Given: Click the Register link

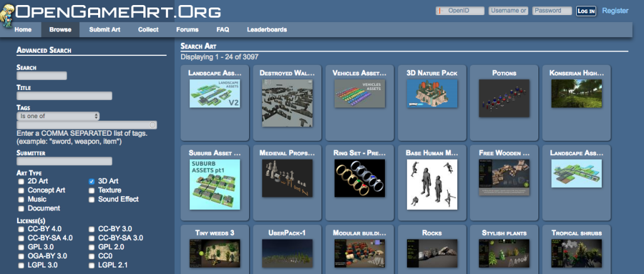Looking at the screenshot, I should 614,11.
